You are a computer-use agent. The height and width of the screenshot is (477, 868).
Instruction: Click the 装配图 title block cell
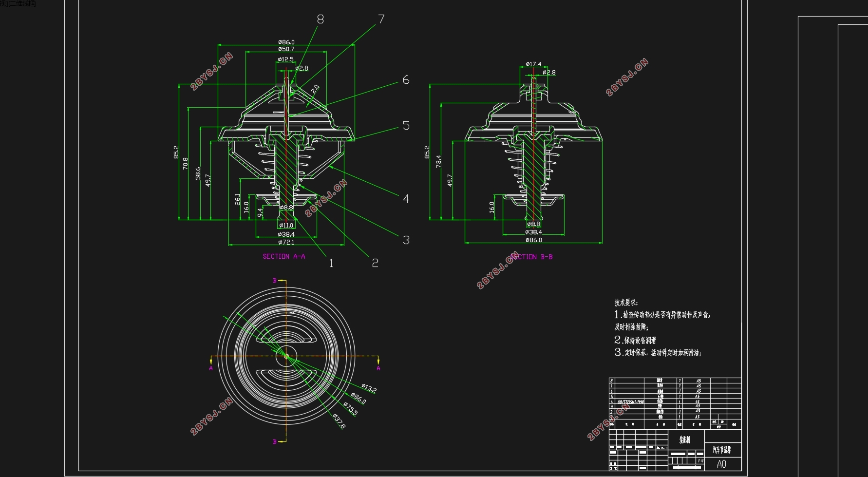pyautogui.click(x=685, y=439)
